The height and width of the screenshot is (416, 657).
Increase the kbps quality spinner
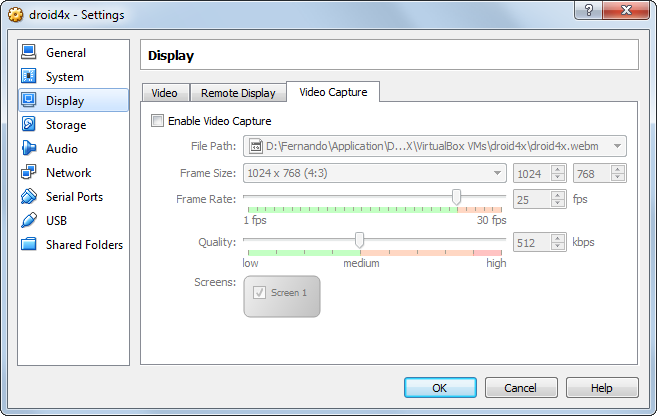point(557,238)
